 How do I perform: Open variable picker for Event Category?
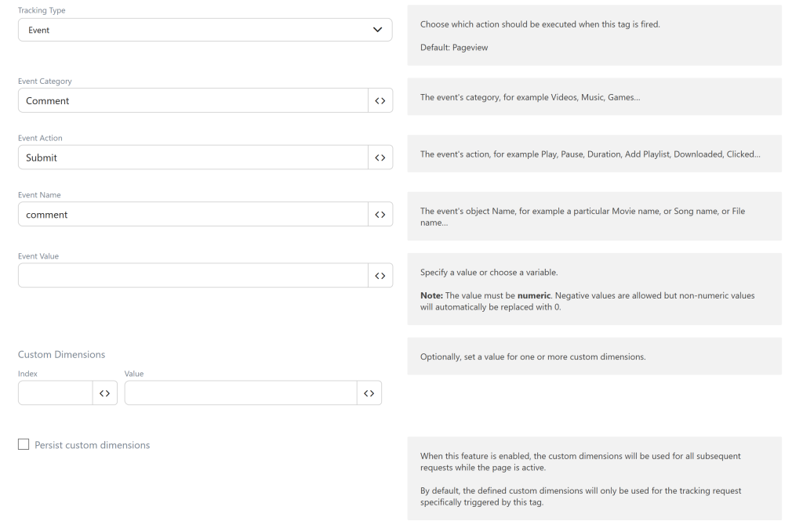pos(380,101)
